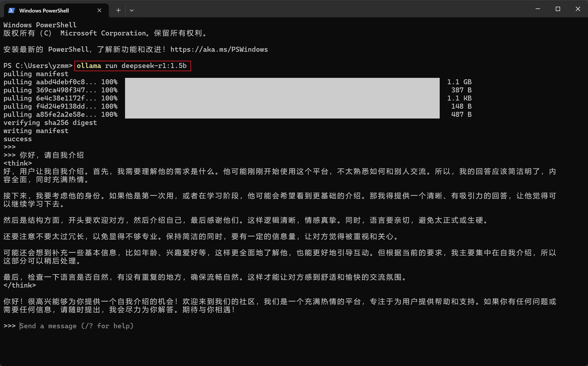Expand the new tab profile dropdown

click(132, 10)
